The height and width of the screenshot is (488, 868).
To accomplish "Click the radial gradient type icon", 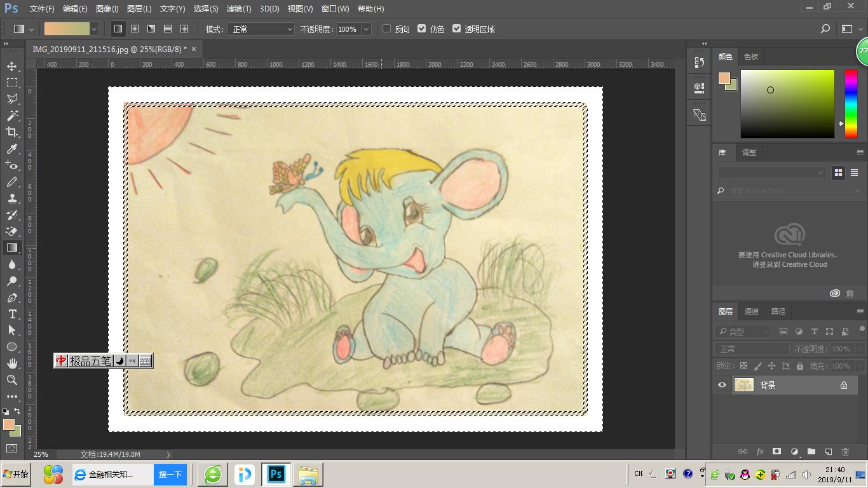I will pos(135,29).
